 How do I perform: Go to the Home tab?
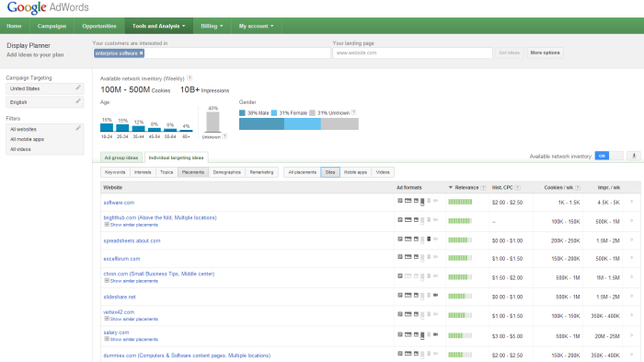[x=14, y=26]
